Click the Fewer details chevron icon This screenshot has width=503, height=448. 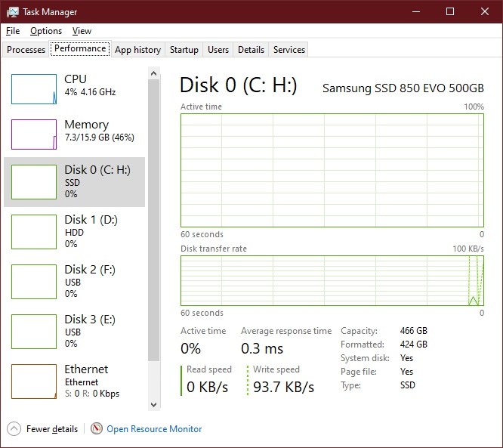pos(14,428)
